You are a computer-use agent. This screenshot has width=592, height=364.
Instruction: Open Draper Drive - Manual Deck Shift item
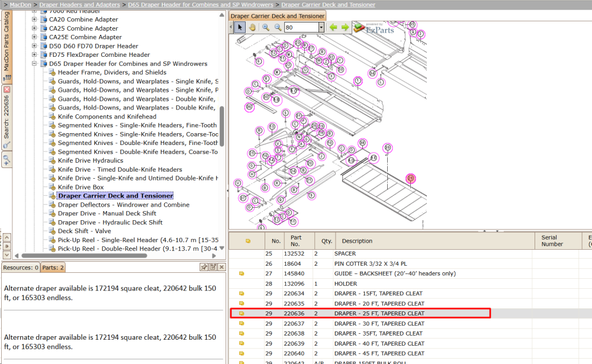107,213
